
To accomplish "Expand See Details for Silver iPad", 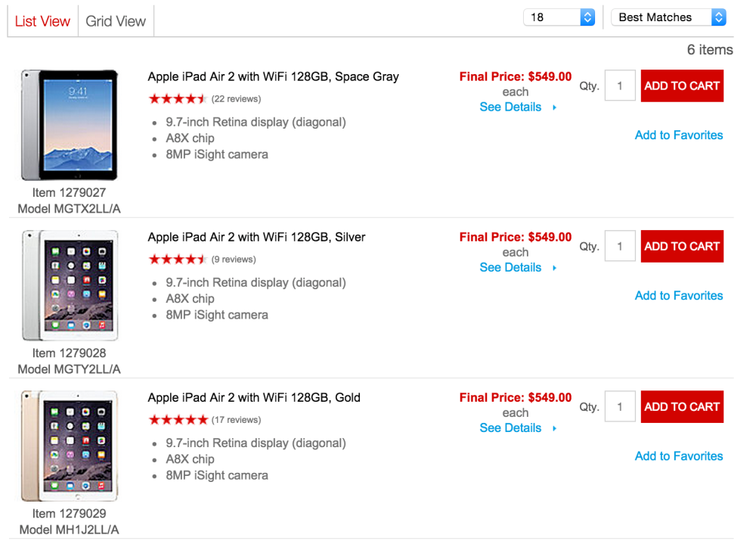I will point(511,268).
